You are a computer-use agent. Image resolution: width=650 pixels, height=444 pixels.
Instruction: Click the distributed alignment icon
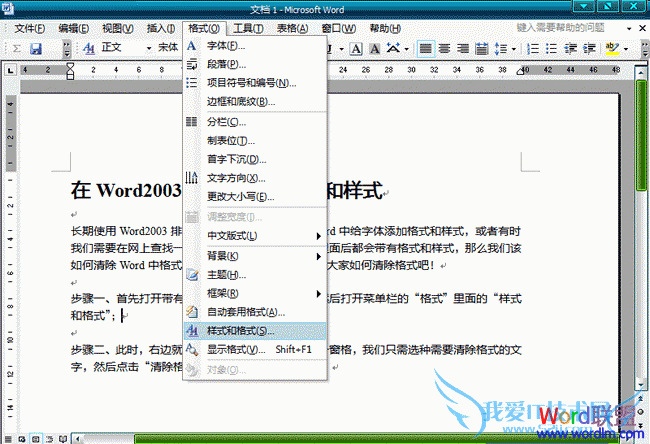tap(481, 49)
